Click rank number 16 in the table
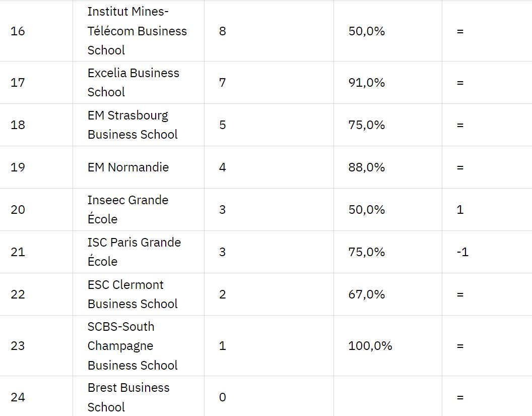Image resolution: width=532 pixels, height=416 pixels. 18,31
